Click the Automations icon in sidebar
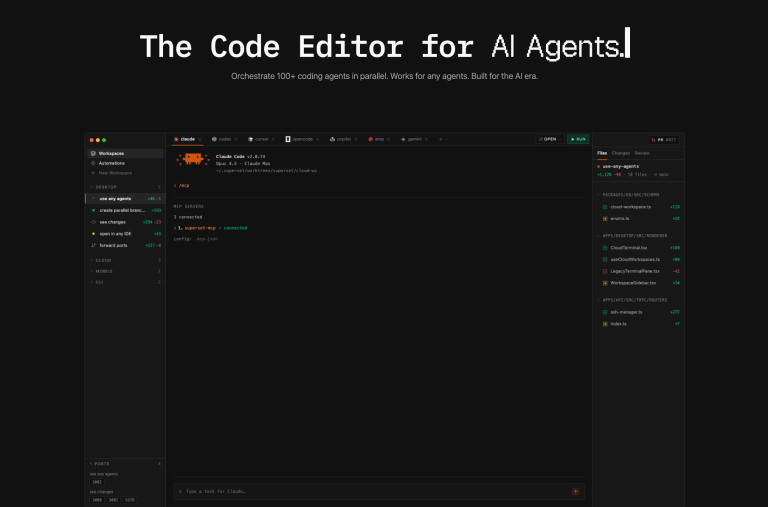The width and height of the screenshot is (768, 507). click(x=93, y=163)
